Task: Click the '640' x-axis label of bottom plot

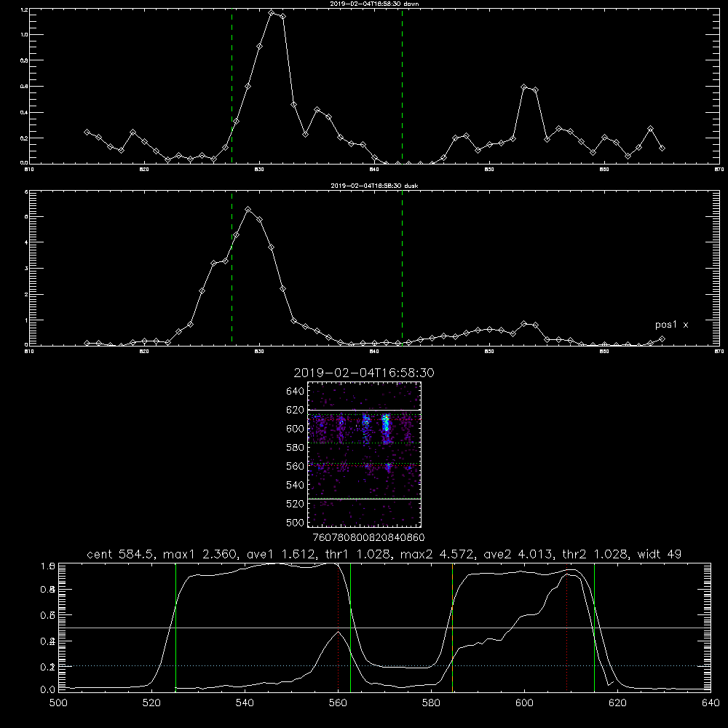Action: [711, 703]
